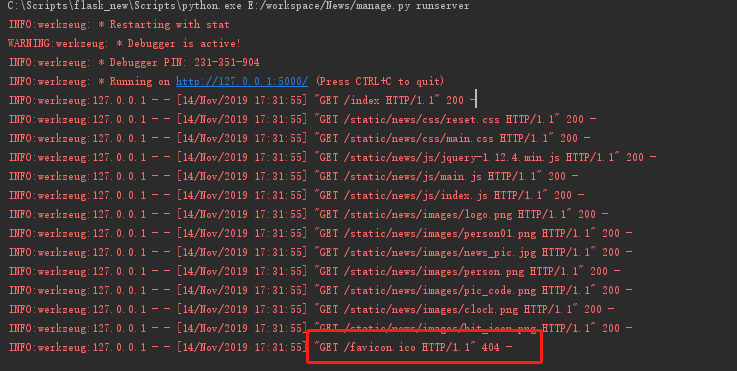Click the pic_code.png request log line
Viewport: 737px width, 371px height.
click(x=321, y=290)
